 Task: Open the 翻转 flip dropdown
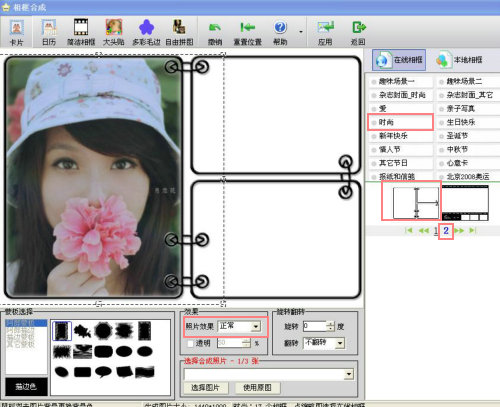340,343
